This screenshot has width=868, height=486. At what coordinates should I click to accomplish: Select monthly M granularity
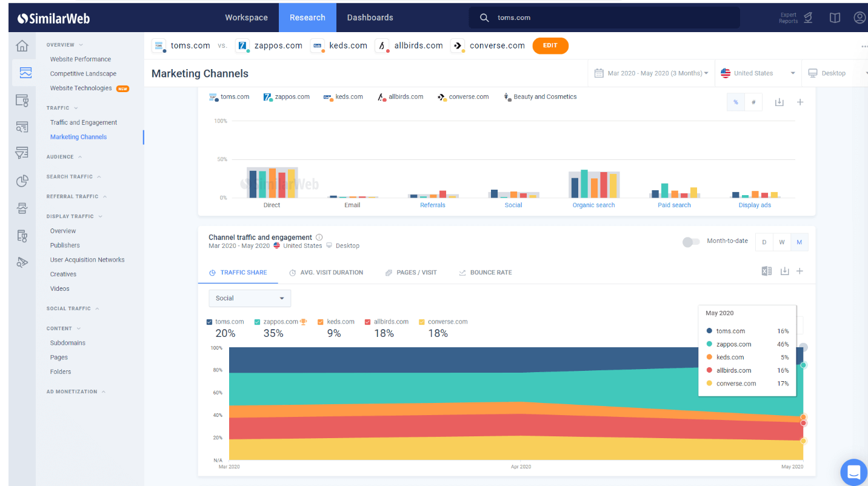tap(800, 242)
